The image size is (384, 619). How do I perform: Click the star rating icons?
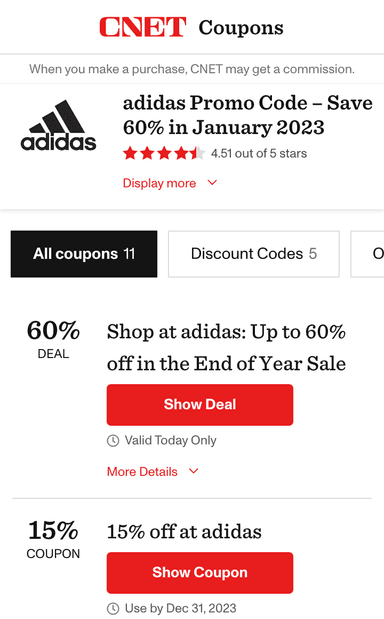pos(164,153)
